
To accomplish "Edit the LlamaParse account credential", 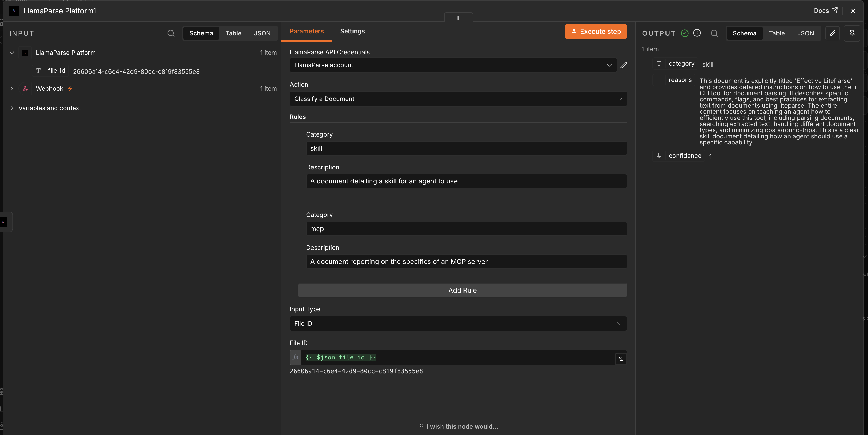I will tap(624, 65).
